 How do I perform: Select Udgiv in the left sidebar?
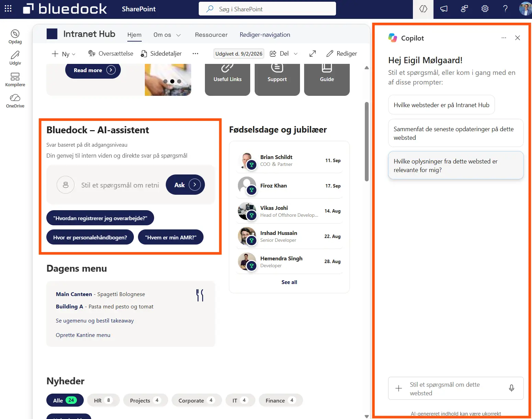coord(15,58)
